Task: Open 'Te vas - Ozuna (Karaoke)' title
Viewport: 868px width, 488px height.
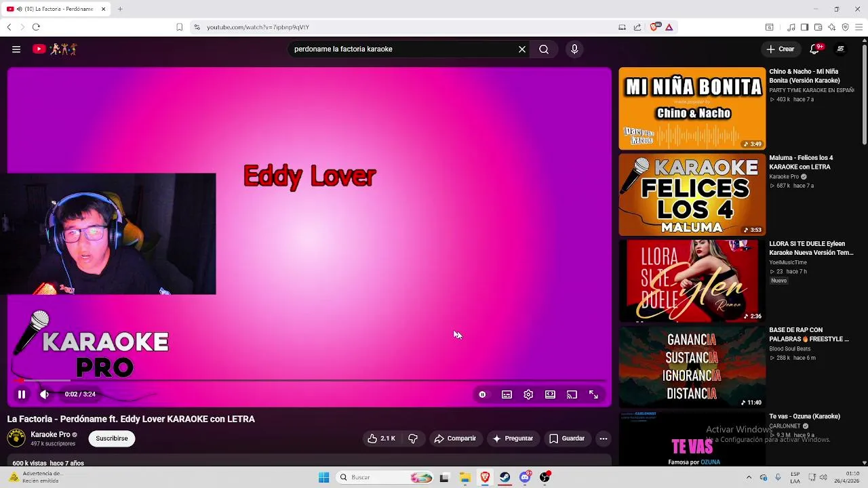Action: tap(804, 416)
